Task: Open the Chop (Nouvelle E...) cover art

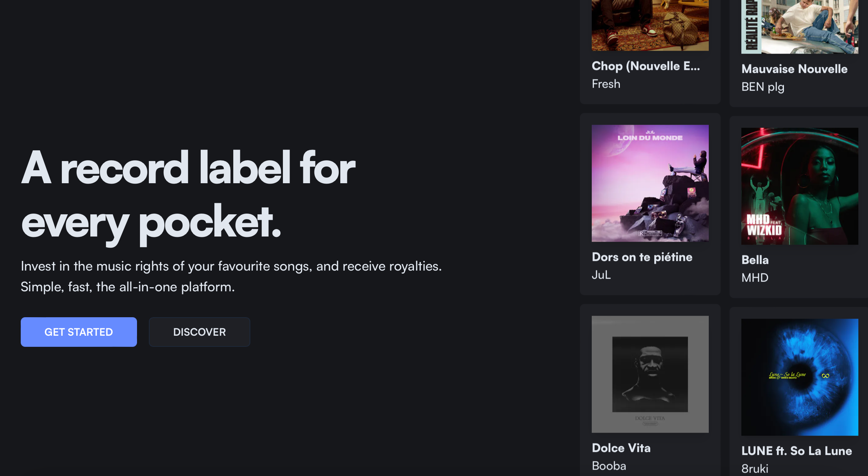Action: pyautogui.click(x=650, y=25)
